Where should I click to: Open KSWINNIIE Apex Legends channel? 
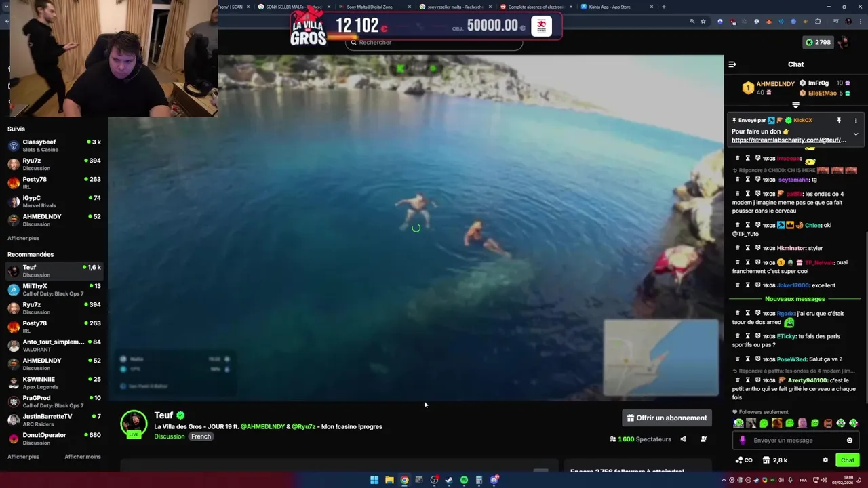coord(54,382)
